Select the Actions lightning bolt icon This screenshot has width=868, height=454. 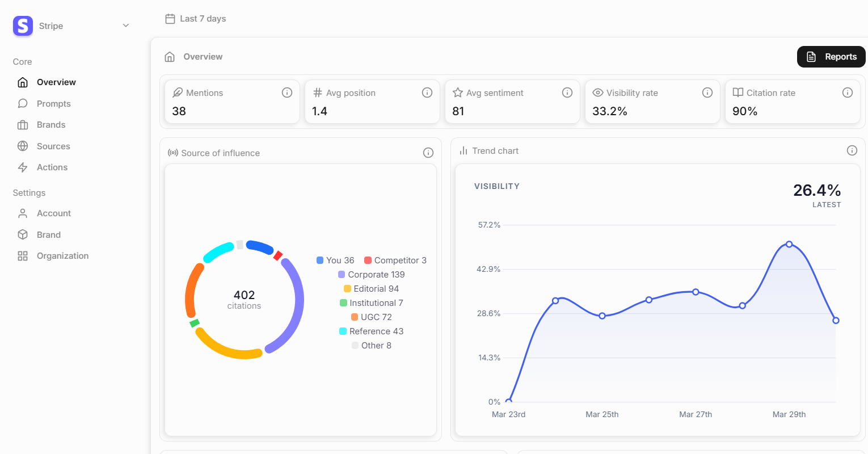click(23, 167)
